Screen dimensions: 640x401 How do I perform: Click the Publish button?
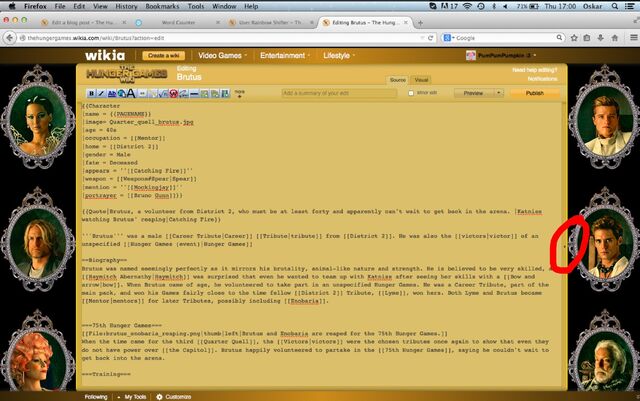pos(534,93)
